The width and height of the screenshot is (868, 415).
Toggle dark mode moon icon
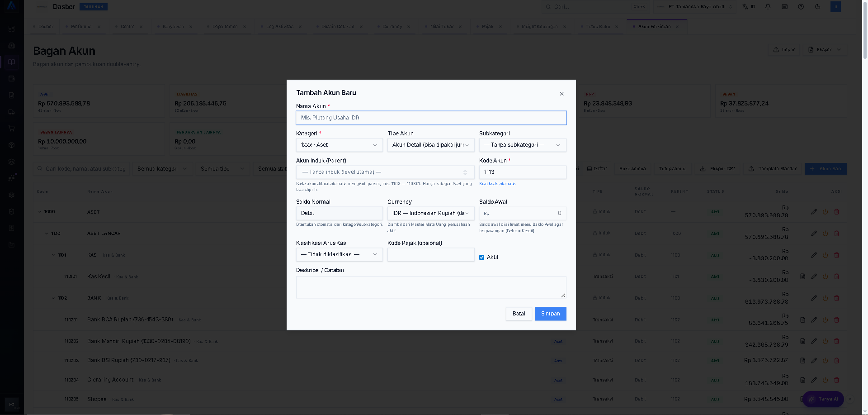(817, 7)
